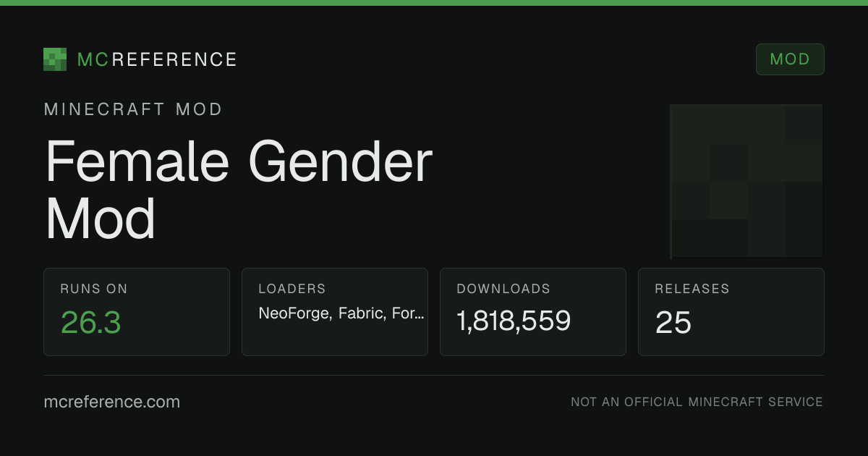Click the MINECRAFT MOD category label
The height and width of the screenshot is (456, 868).
[133, 109]
